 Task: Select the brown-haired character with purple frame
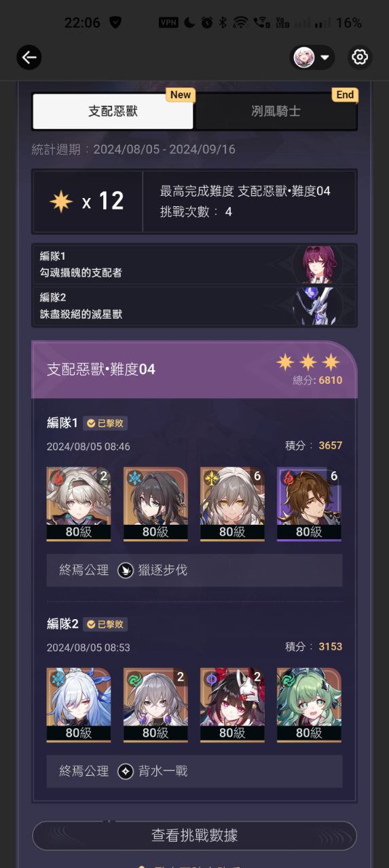309,504
